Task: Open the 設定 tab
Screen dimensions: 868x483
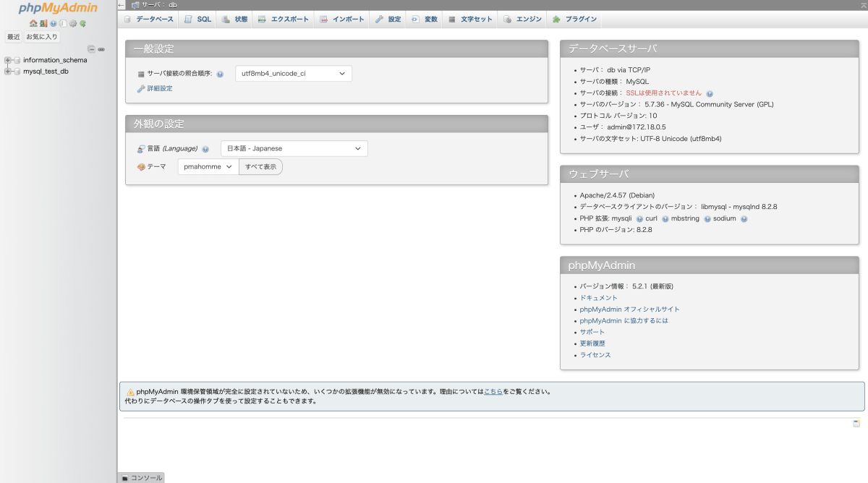Action: [x=388, y=20]
